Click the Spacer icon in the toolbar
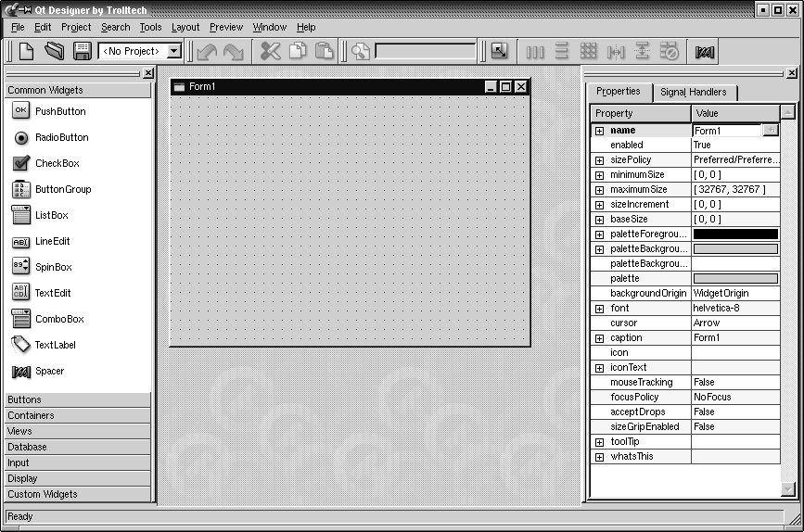This screenshot has width=804, height=532. [x=706, y=53]
